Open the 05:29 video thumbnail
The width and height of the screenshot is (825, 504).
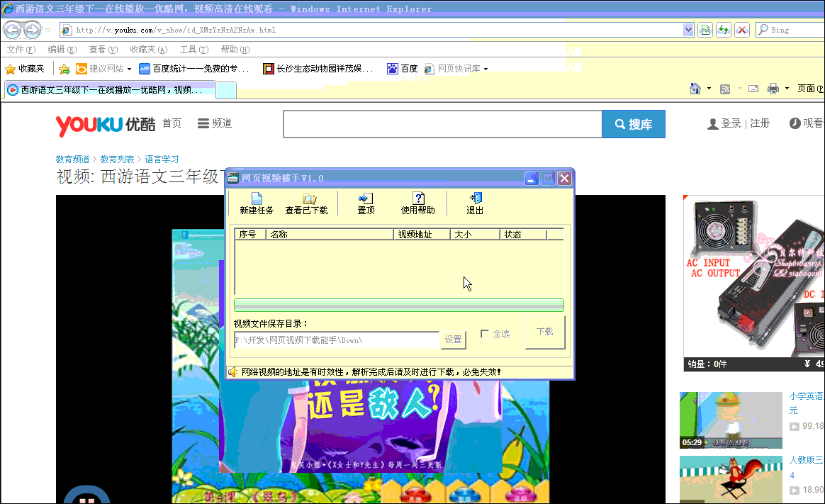[731, 420]
